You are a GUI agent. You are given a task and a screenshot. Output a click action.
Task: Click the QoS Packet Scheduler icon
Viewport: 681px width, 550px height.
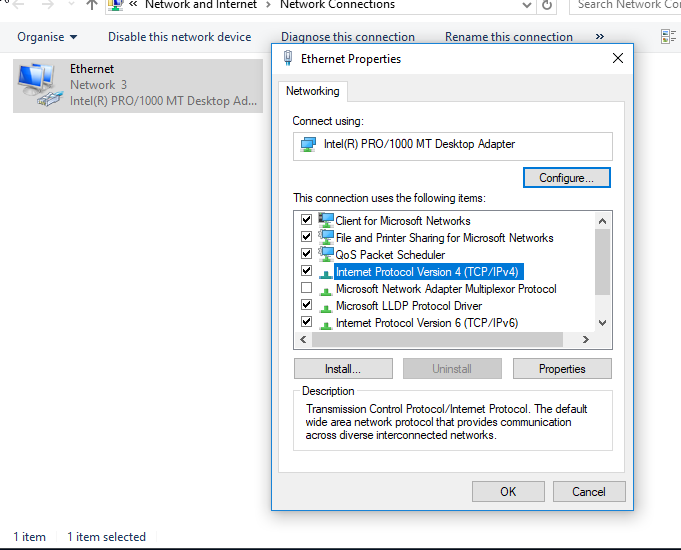tap(326, 254)
